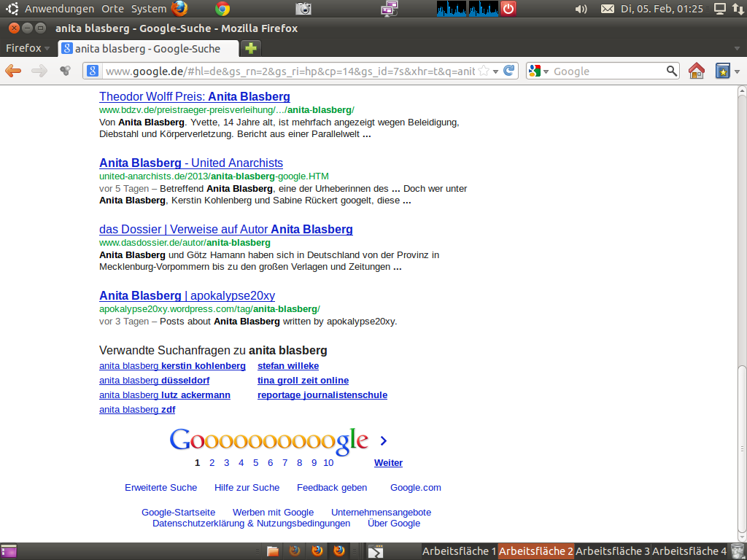Open the Firefox menu dropdown

coord(28,48)
